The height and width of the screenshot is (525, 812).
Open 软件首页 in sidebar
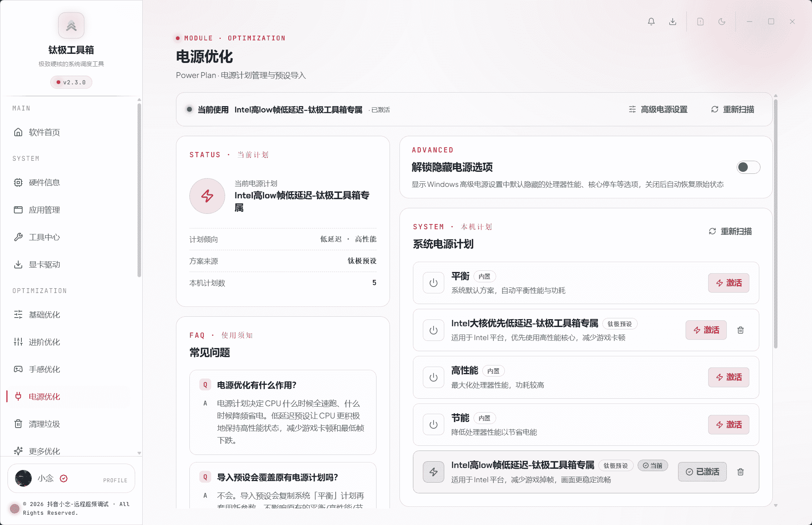71,132
